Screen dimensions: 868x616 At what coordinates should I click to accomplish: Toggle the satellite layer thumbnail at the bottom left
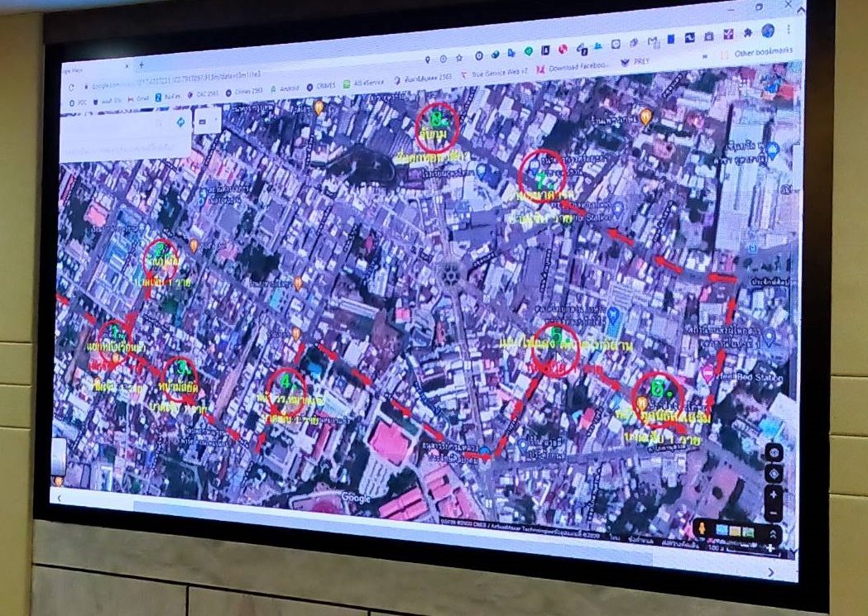click(59, 456)
